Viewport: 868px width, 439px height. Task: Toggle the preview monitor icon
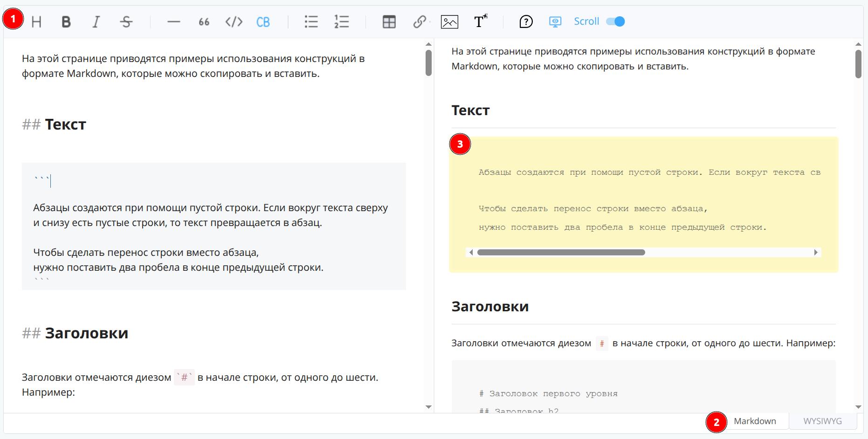coord(555,22)
